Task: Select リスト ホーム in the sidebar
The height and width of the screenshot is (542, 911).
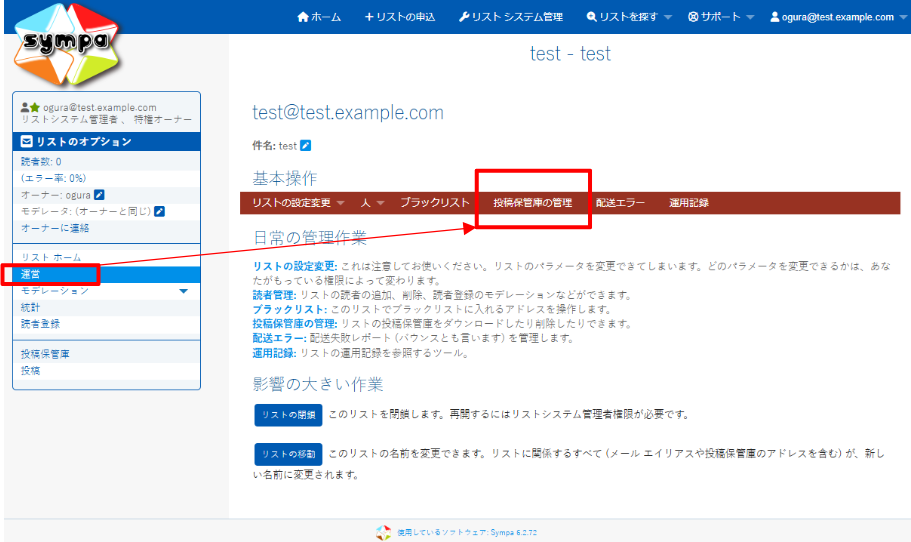Action: pos(51,257)
